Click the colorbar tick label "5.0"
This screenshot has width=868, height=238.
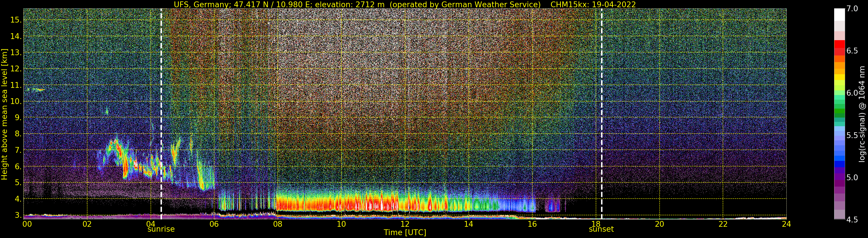point(852,177)
